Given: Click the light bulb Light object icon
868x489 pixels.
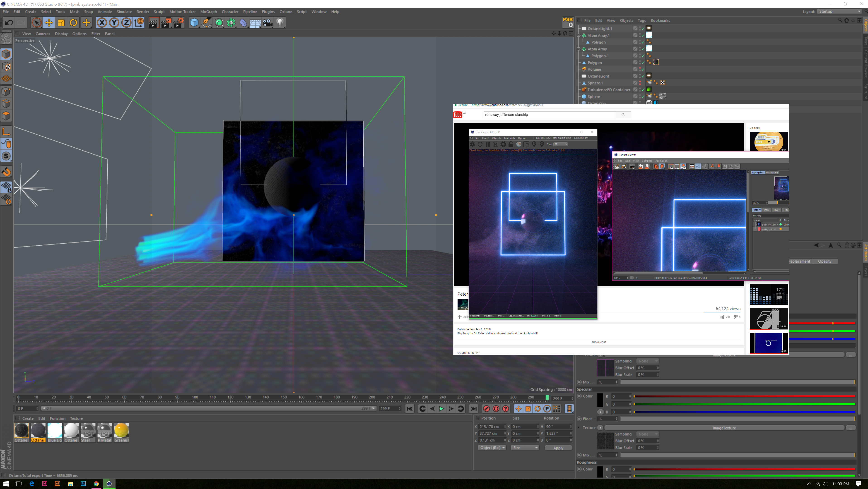Looking at the screenshot, I should click(280, 23).
